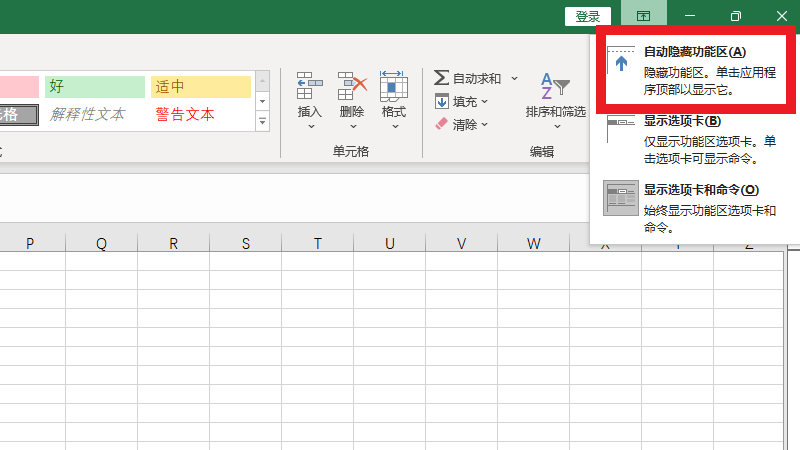Restore down the Excel window
The height and width of the screenshot is (450, 800).
pos(736,16)
